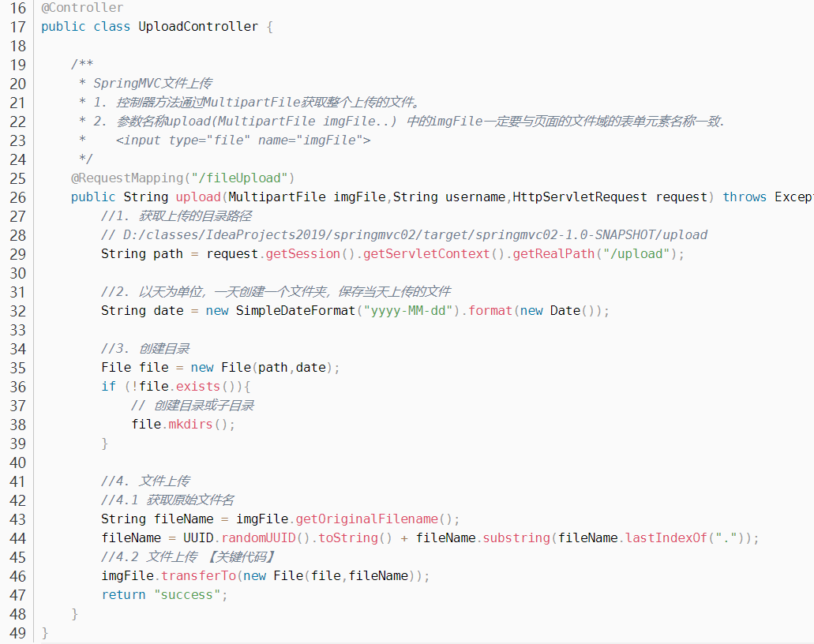The height and width of the screenshot is (644, 814).
Task: Click line number 49 in the gutter
Action: (x=17, y=633)
